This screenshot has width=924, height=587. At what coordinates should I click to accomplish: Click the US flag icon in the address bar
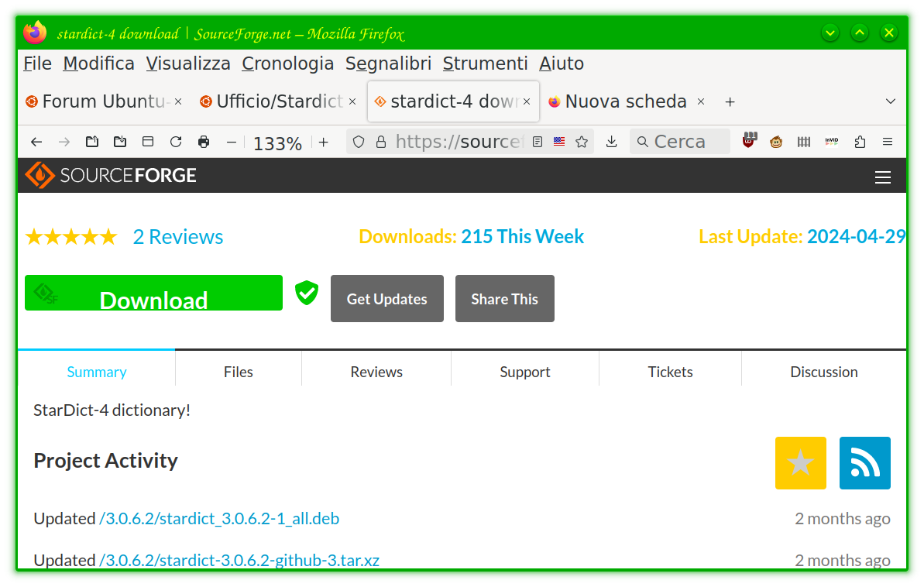tap(559, 142)
